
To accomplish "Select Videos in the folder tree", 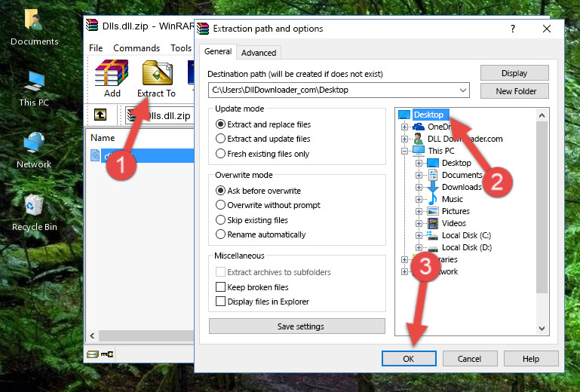I will pos(454,223).
